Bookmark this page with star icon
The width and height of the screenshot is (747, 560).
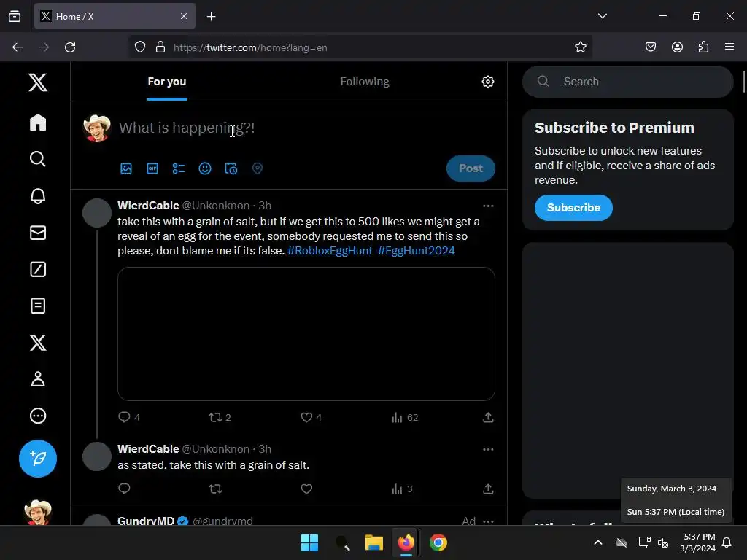(580, 47)
